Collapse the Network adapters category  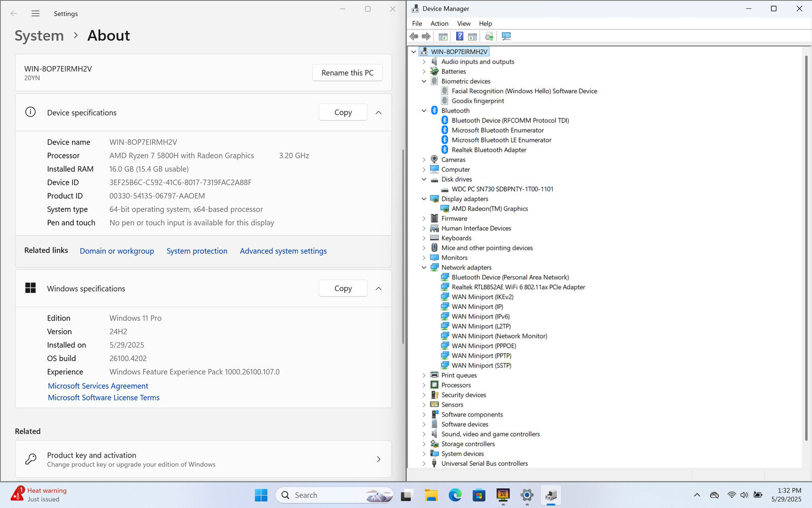[424, 268]
